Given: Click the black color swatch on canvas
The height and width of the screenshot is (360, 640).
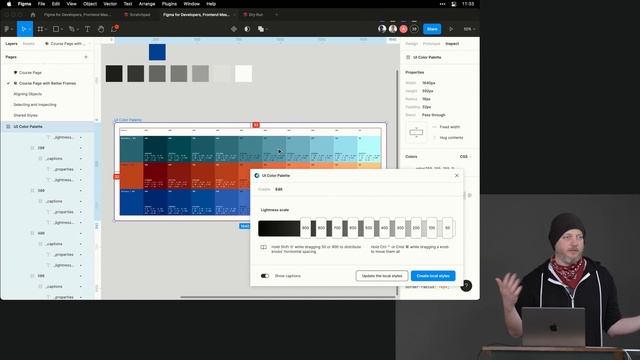Looking at the screenshot, I should pos(114,73).
